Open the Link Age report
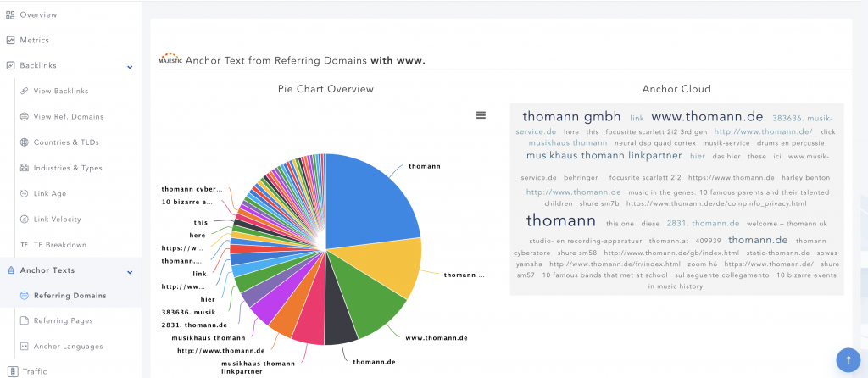The height and width of the screenshot is (378, 868). click(x=51, y=194)
